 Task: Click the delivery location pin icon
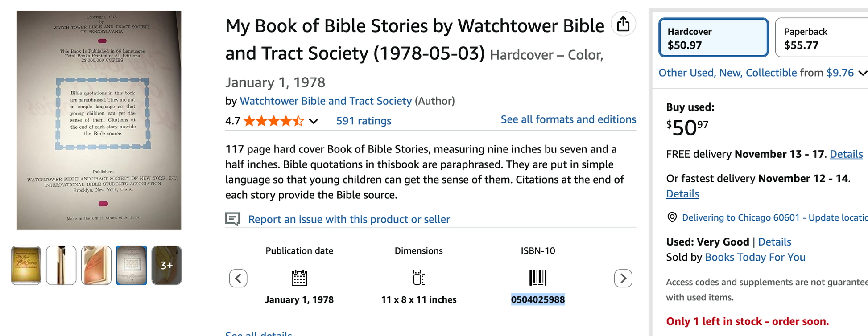point(672,217)
